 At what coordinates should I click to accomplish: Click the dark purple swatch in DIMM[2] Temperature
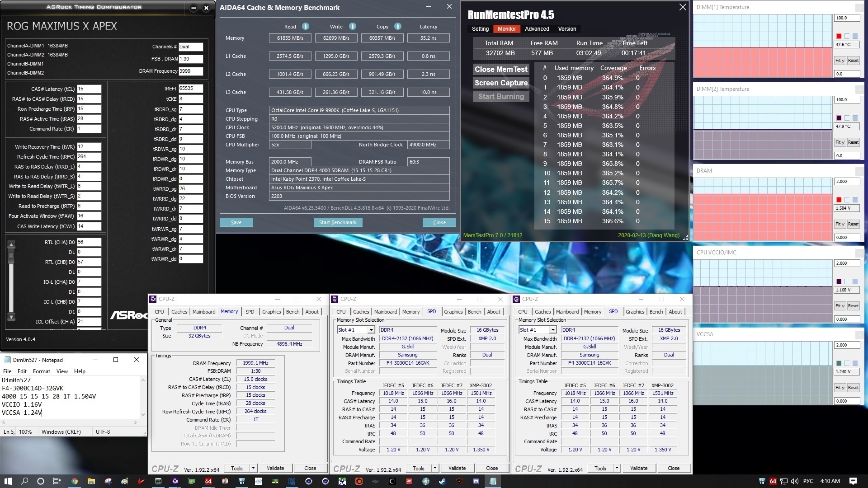(x=839, y=118)
